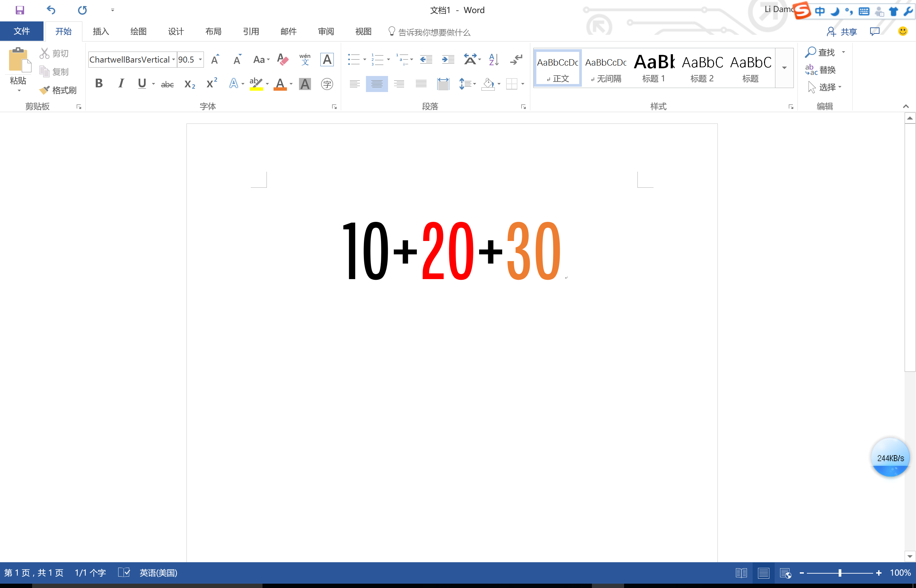Screen dimensions: 916x588
Task: Click the Clear All Formatting eraser icon
Action: tap(283, 60)
